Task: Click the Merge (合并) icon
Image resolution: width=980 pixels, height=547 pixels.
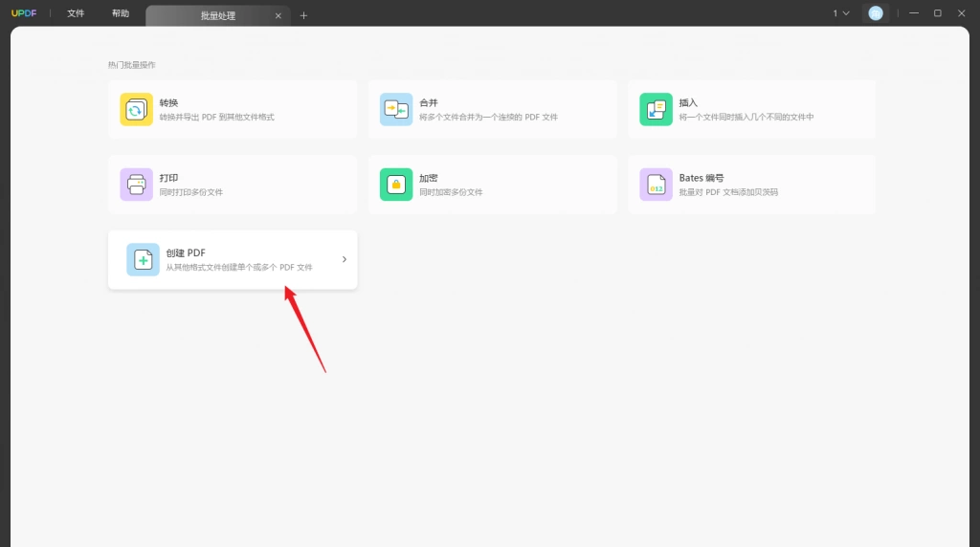Action: pos(396,109)
